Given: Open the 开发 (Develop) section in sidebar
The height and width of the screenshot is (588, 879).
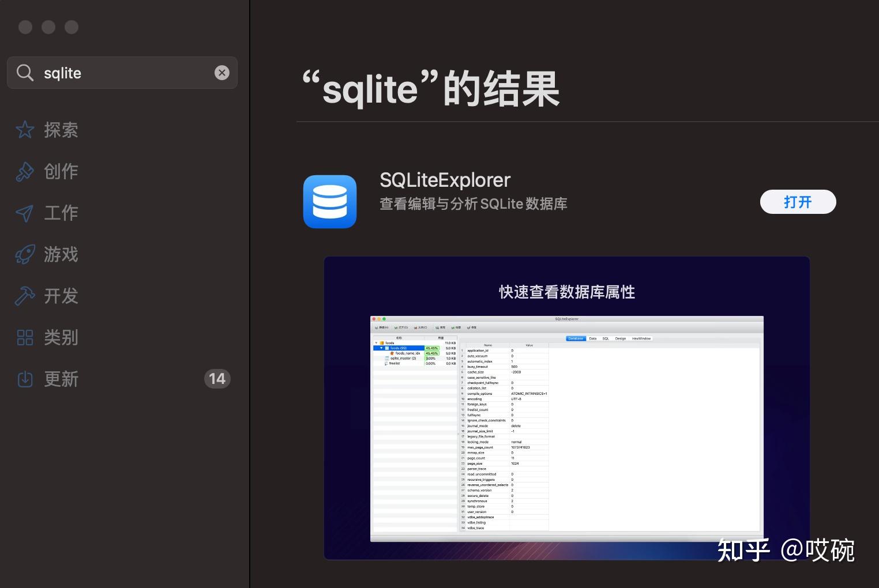Looking at the screenshot, I should click(61, 296).
